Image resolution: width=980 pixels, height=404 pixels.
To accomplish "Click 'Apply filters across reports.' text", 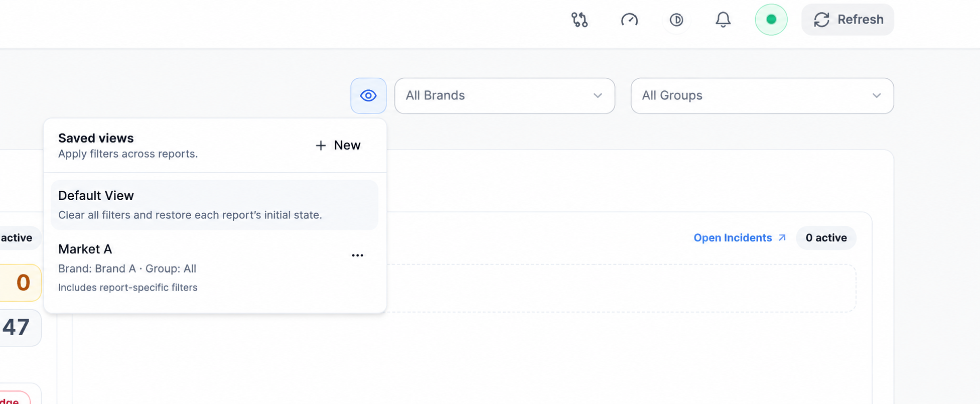I will click(128, 154).
